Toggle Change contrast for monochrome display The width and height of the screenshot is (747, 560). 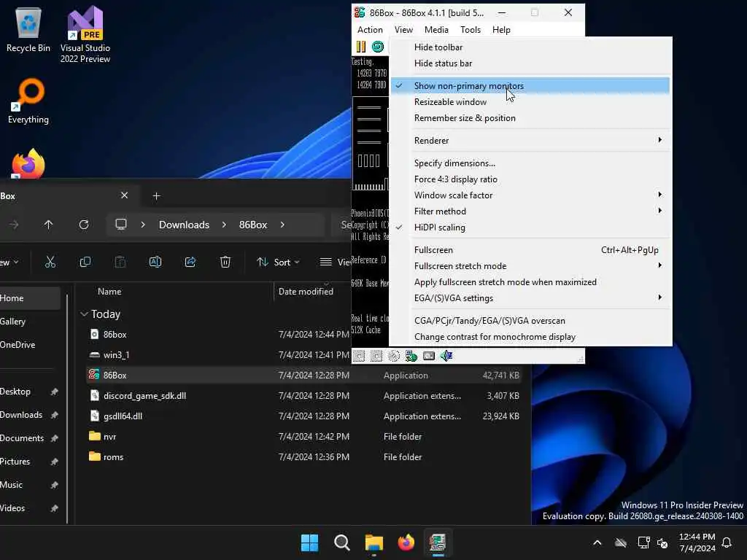coord(530,337)
